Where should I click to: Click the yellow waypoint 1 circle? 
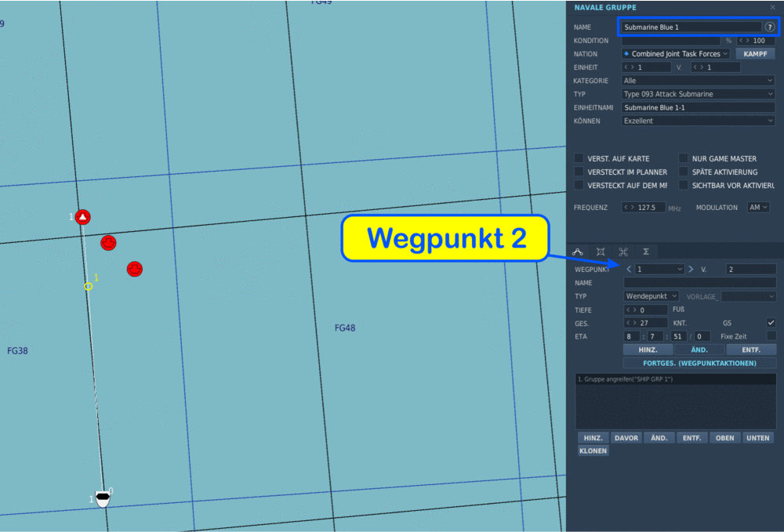pos(89,286)
